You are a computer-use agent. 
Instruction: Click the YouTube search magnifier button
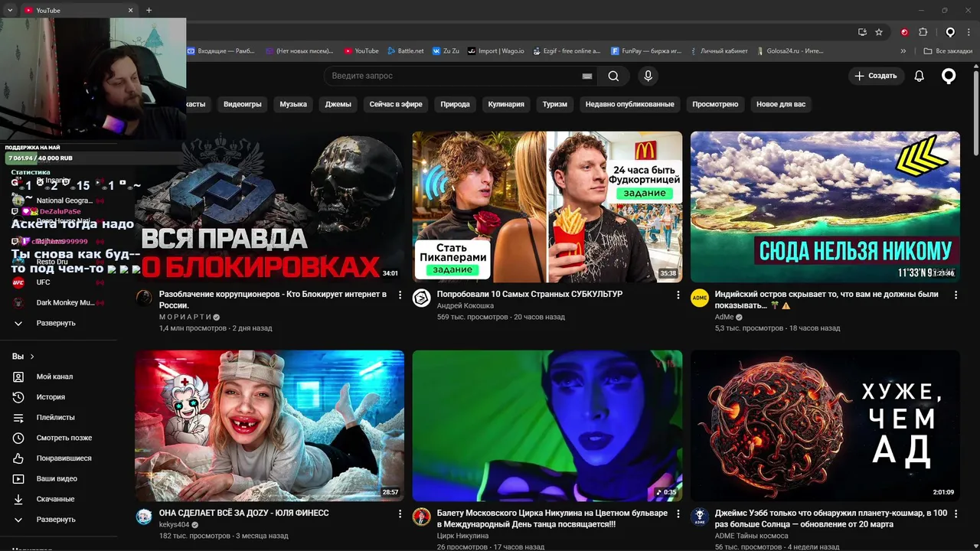pos(613,76)
